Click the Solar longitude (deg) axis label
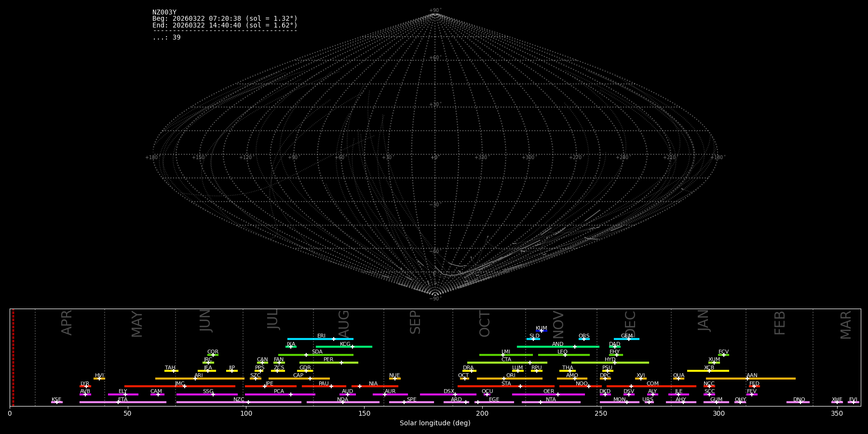Image resolution: width=868 pixels, height=434 pixels. (435, 423)
